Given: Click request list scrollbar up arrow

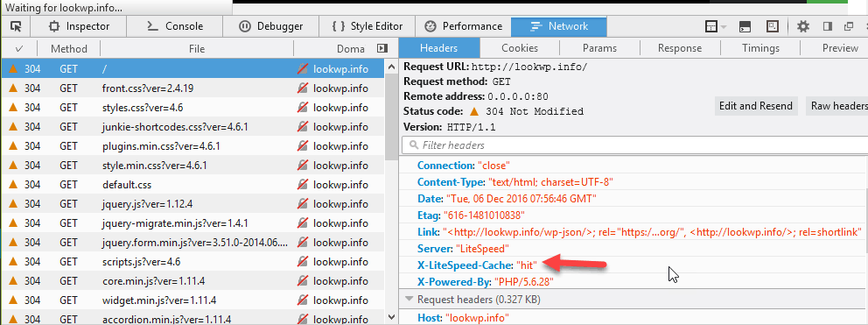Looking at the screenshot, I should 391,66.
